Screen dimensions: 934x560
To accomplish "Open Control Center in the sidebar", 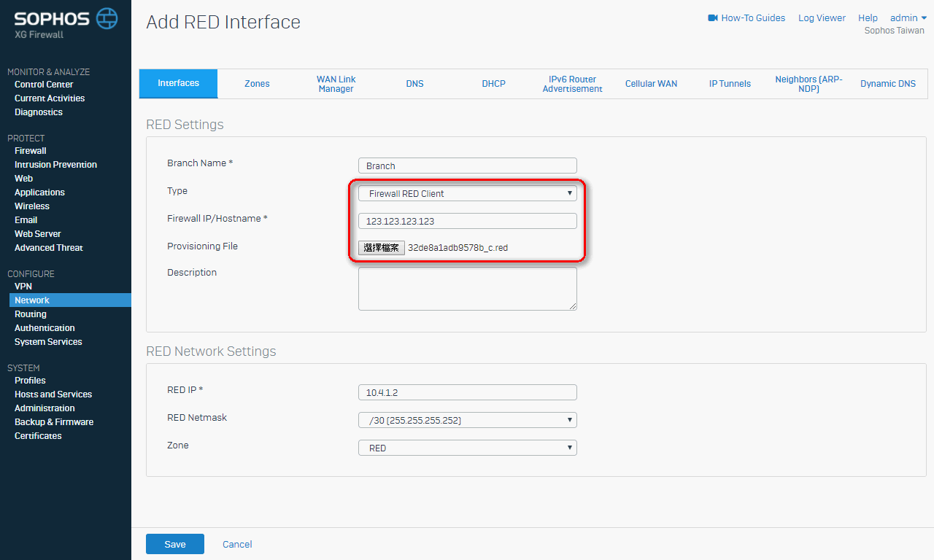I will tap(44, 85).
